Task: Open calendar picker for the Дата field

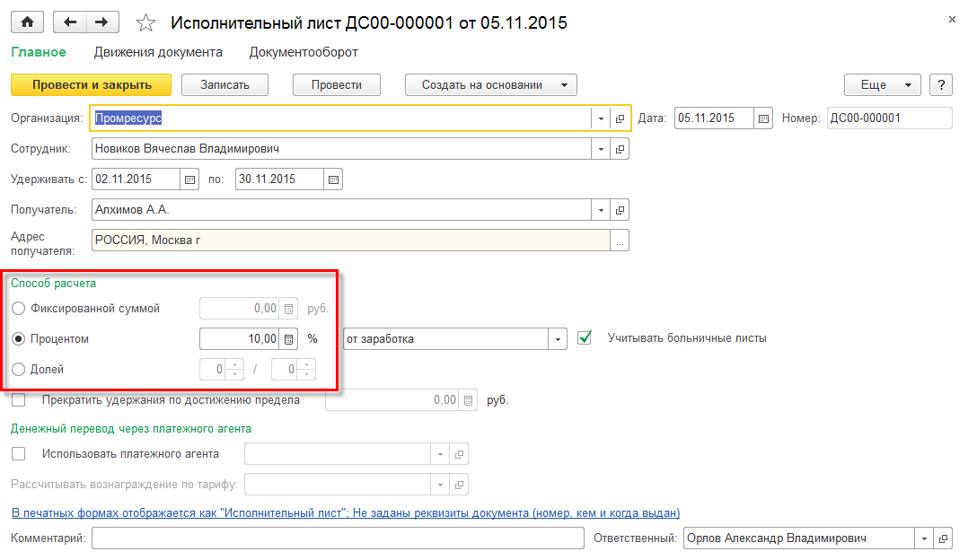Action: click(x=763, y=118)
